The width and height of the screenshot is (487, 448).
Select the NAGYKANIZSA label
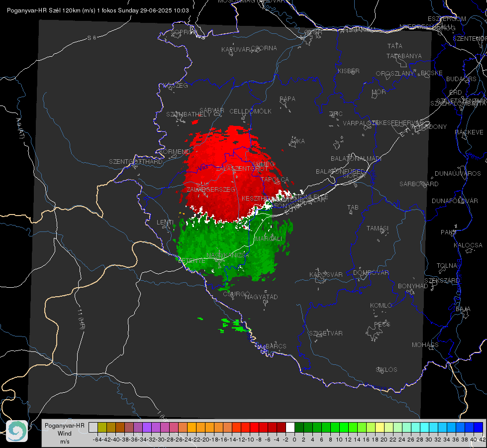point(228,255)
